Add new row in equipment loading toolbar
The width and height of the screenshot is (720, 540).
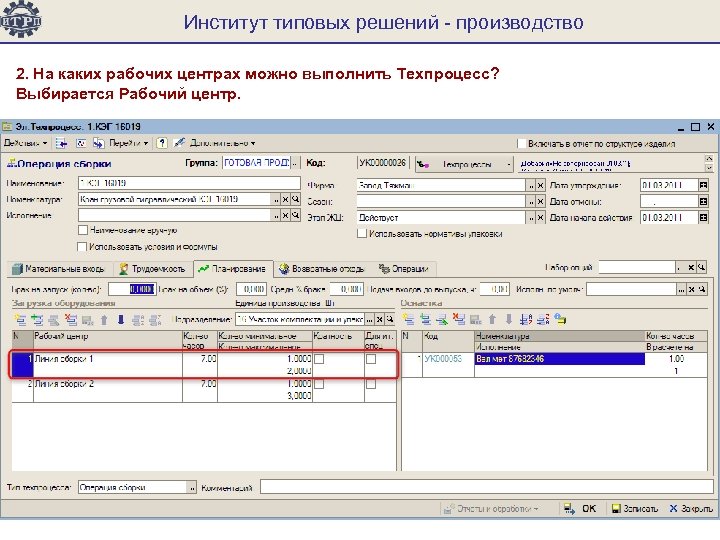point(20,320)
